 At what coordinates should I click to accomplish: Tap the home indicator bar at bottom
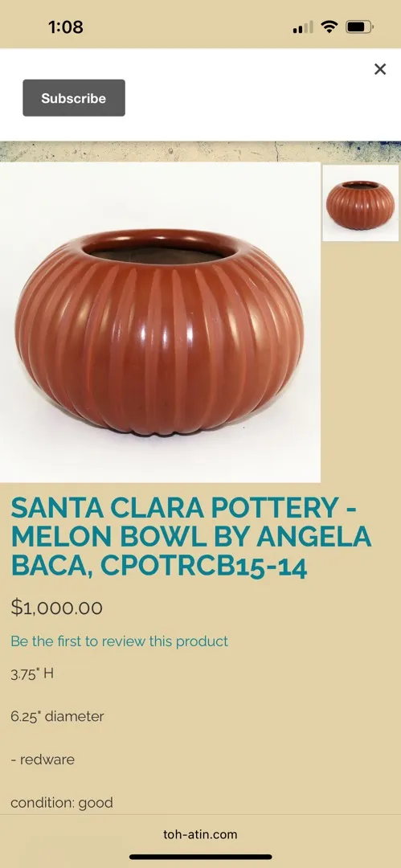point(201,858)
